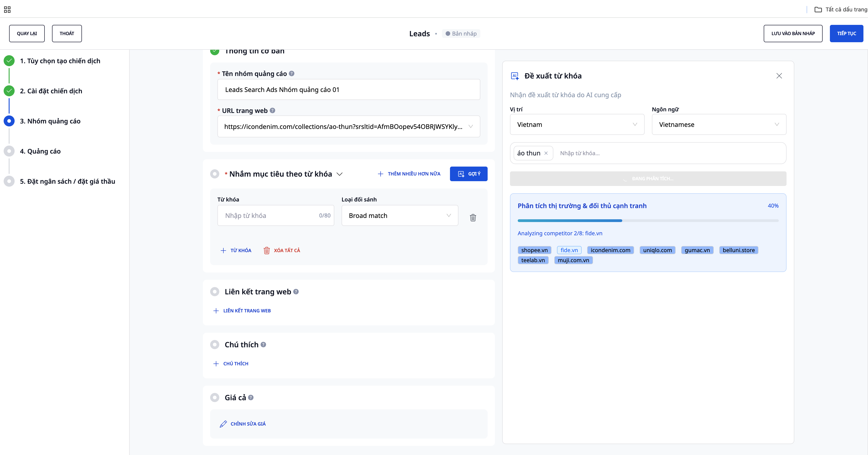
Task: Click help icon next to Tên nhóm quảng cáo
Action: click(x=291, y=73)
